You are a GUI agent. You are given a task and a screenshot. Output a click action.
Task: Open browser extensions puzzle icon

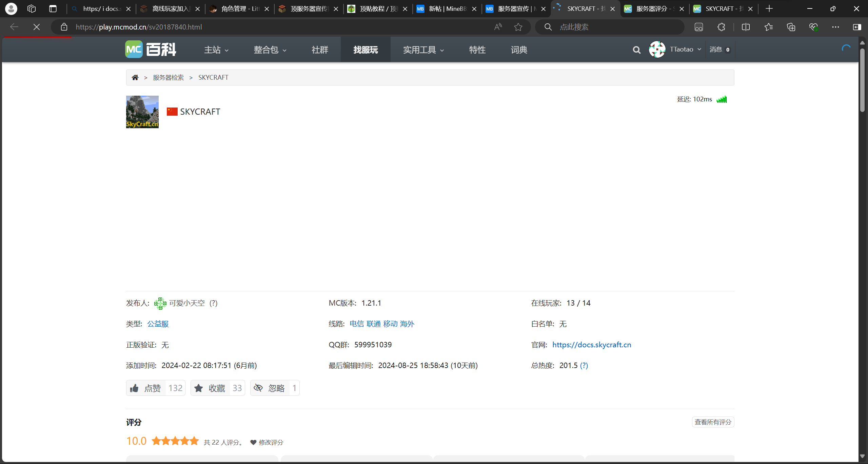point(722,27)
